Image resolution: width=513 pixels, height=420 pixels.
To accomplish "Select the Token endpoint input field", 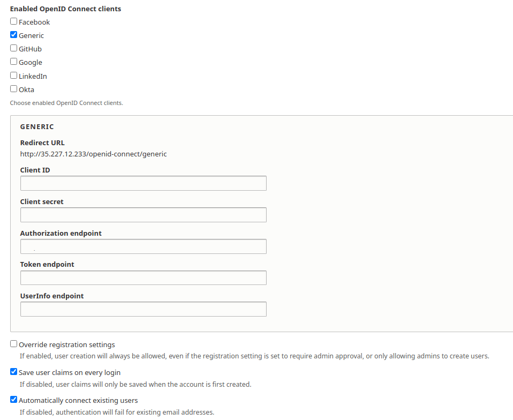I will (x=143, y=277).
